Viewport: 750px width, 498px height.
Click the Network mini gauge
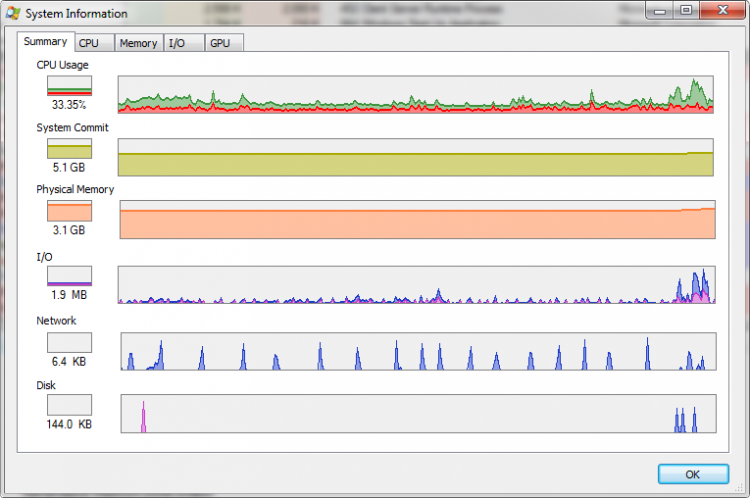(69, 343)
